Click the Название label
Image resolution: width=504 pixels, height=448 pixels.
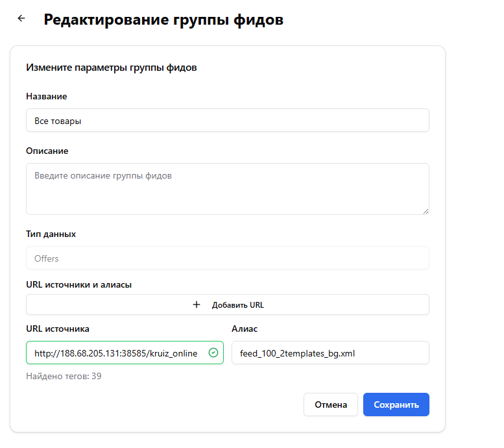coord(47,96)
